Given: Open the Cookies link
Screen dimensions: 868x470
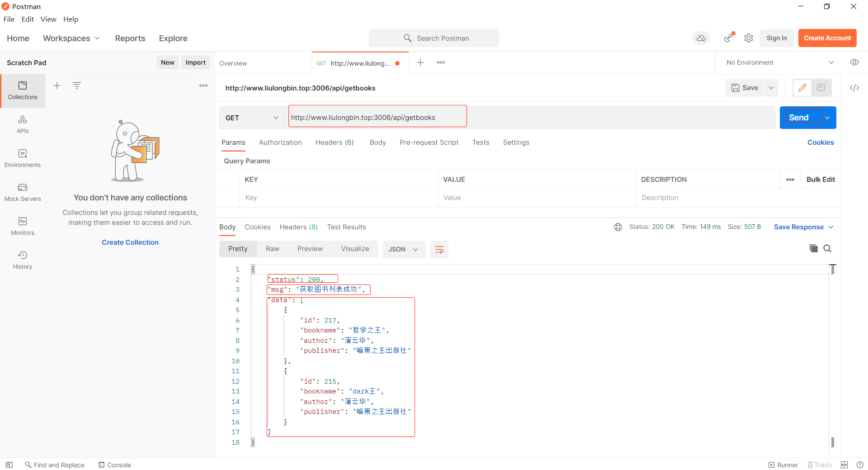Looking at the screenshot, I should click(x=821, y=142).
